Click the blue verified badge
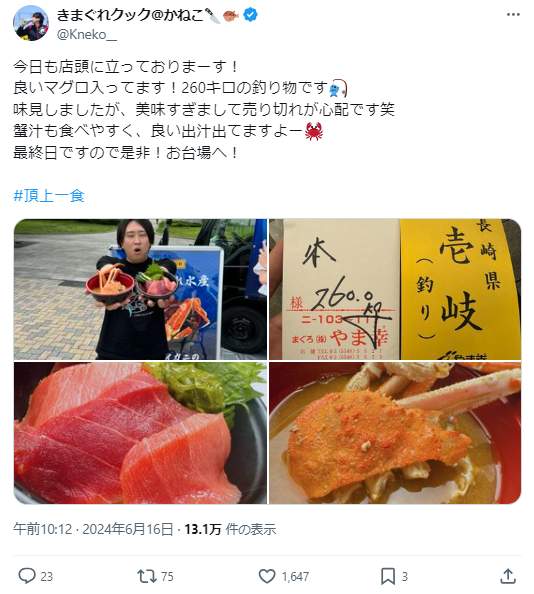The height and width of the screenshot is (594, 534). point(250,15)
